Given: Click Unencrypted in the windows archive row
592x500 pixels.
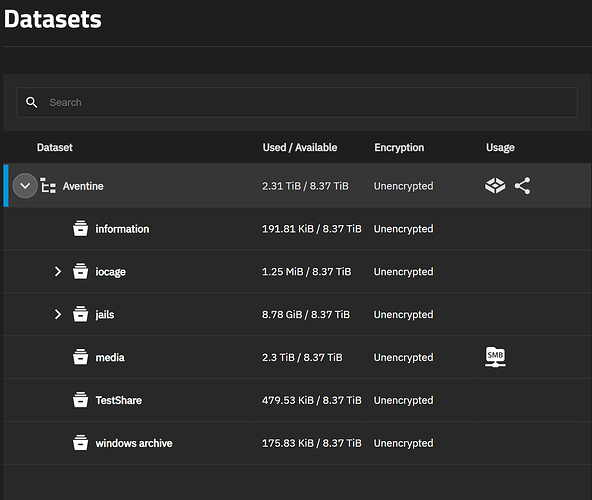Looking at the screenshot, I should click(404, 443).
